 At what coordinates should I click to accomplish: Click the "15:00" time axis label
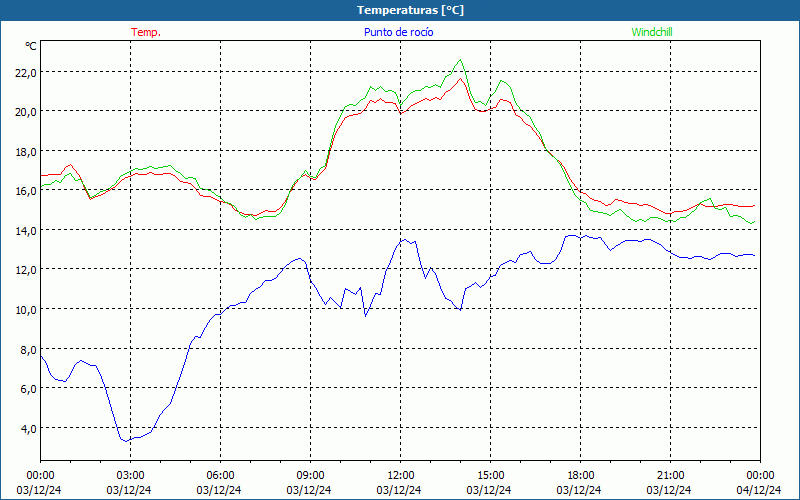[490, 476]
